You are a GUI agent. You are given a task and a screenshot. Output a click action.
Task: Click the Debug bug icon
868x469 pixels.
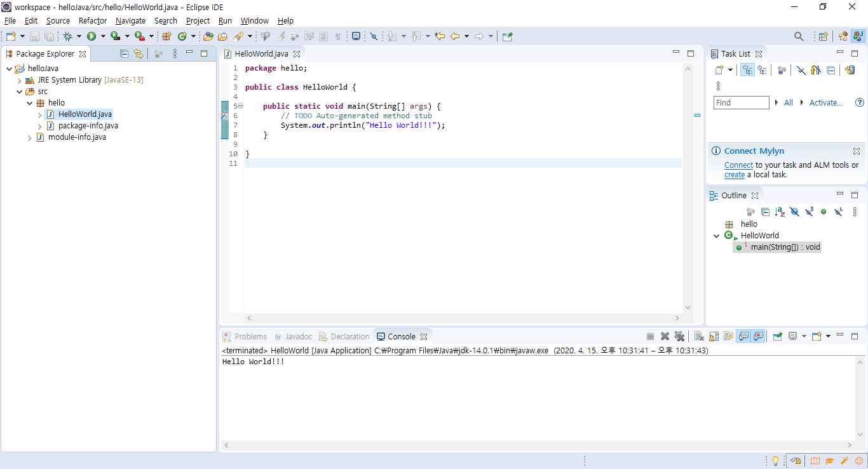(x=67, y=37)
